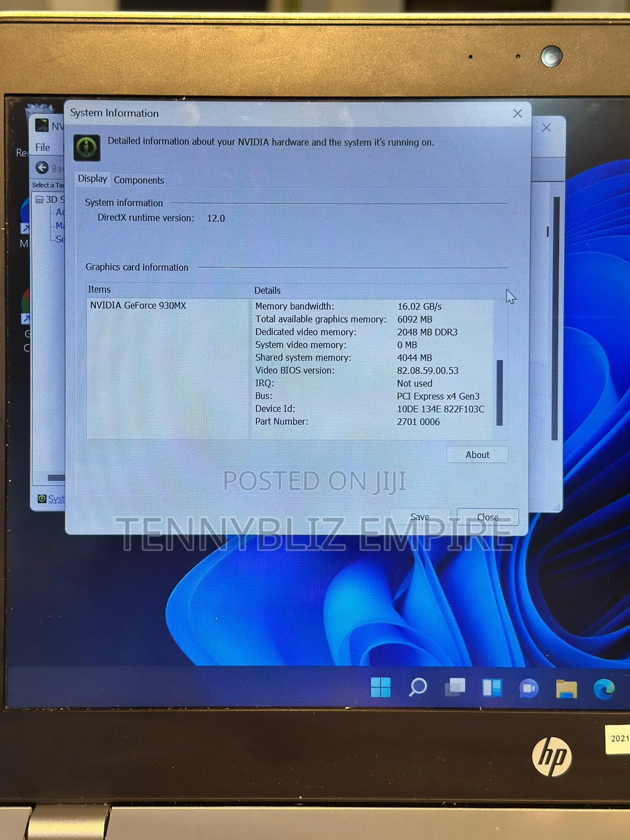This screenshot has width=630, height=840.
Task: Click the PCI Express x4 Gen3 value
Action: (438, 397)
